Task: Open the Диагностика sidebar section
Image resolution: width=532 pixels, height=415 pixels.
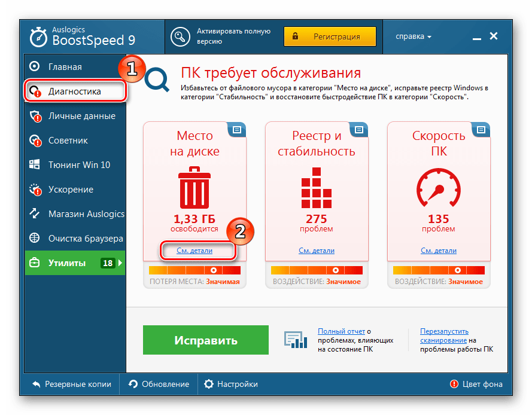Action: click(x=74, y=91)
